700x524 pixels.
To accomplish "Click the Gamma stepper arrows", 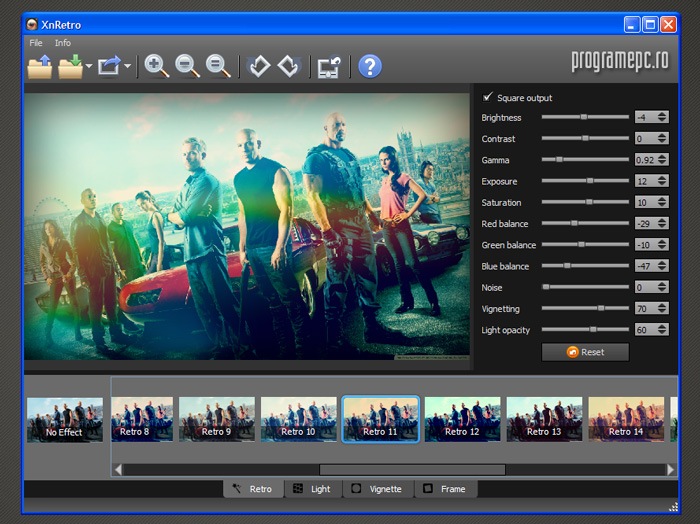I will pos(662,160).
